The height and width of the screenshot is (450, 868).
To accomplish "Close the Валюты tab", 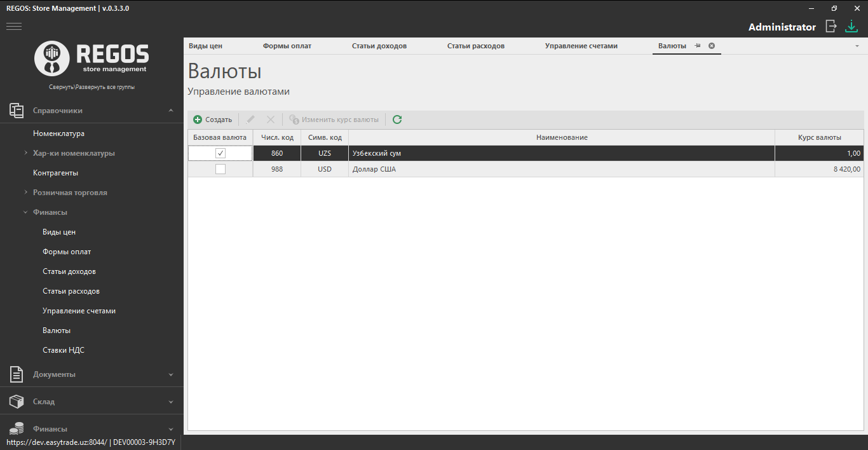I will (x=712, y=46).
